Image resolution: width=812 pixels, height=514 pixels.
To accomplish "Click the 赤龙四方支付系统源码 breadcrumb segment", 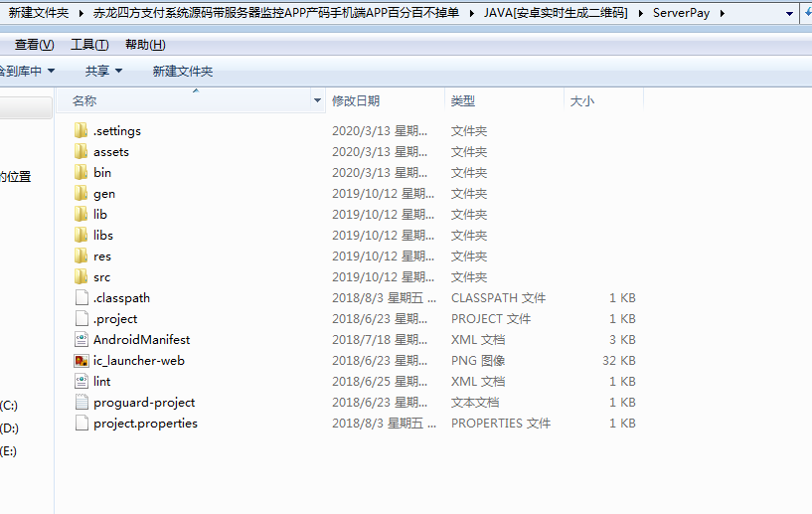I will [276, 13].
